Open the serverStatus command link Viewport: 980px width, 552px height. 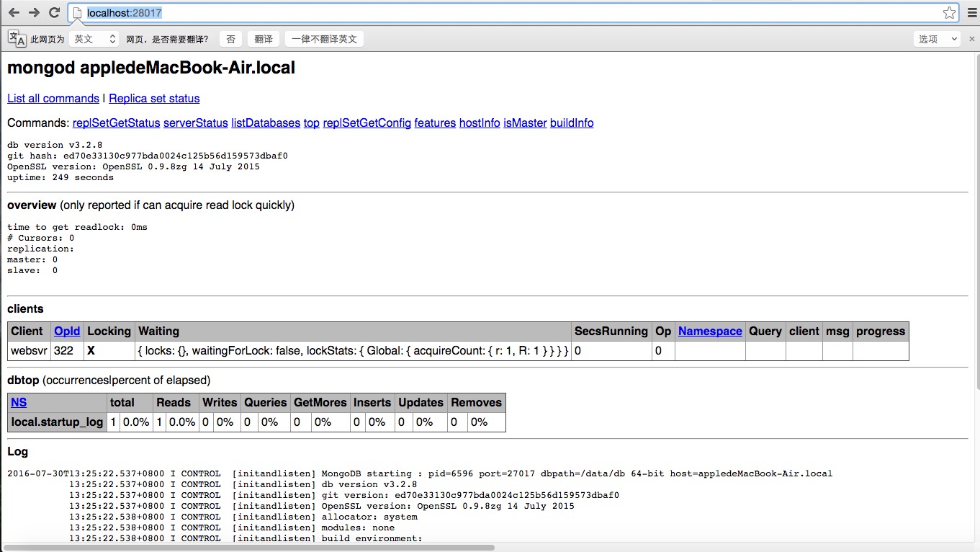pyautogui.click(x=196, y=123)
